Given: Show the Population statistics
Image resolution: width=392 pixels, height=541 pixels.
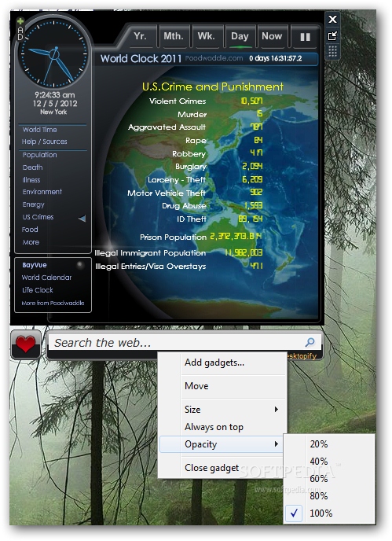Looking at the screenshot, I should [39, 155].
